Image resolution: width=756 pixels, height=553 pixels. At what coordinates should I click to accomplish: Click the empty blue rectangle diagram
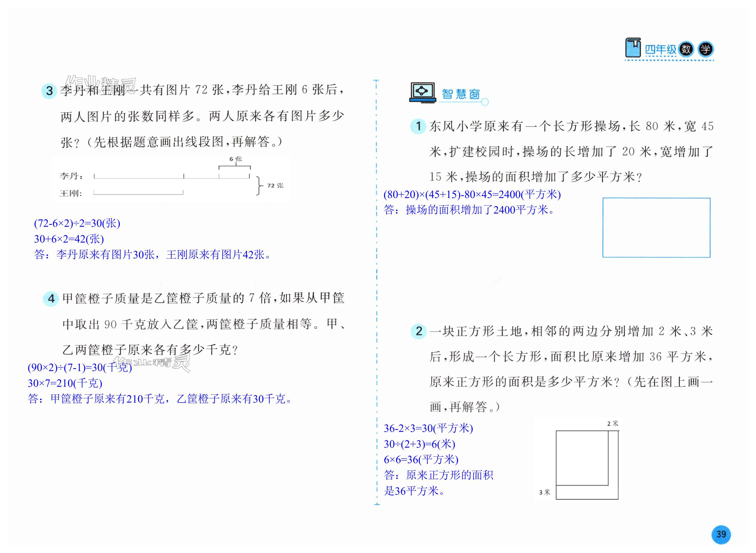click(656, 228)
